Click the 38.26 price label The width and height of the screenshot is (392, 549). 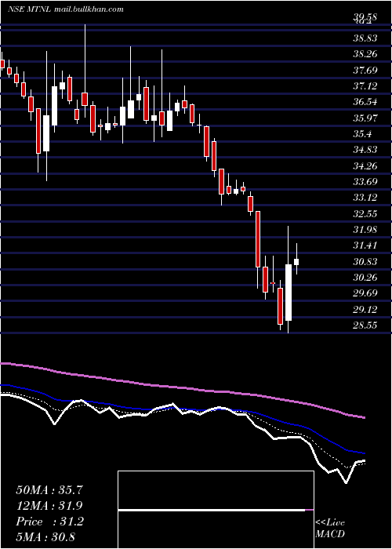[x=365, y=54]
